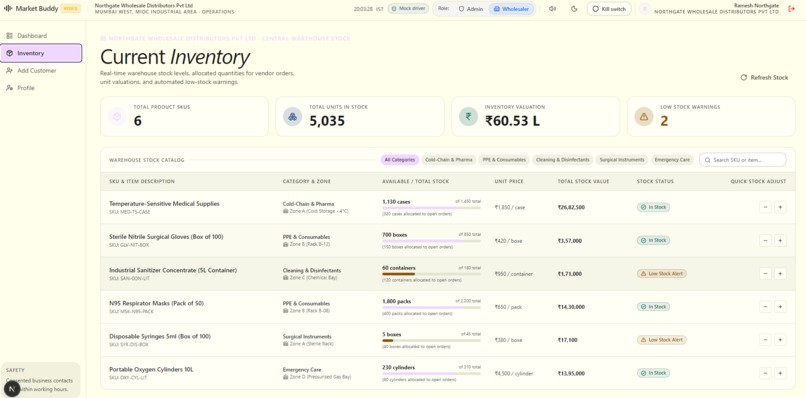Image resolution: width=806 pixels, height=398 pixels.
Task: Filter by PPE & Consumables
Action: 504,160
